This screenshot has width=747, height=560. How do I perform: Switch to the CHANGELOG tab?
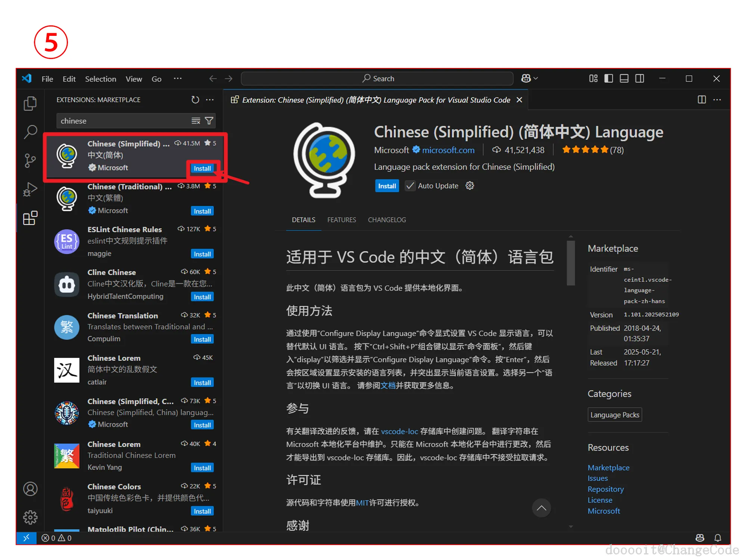(x=387, y=220)
